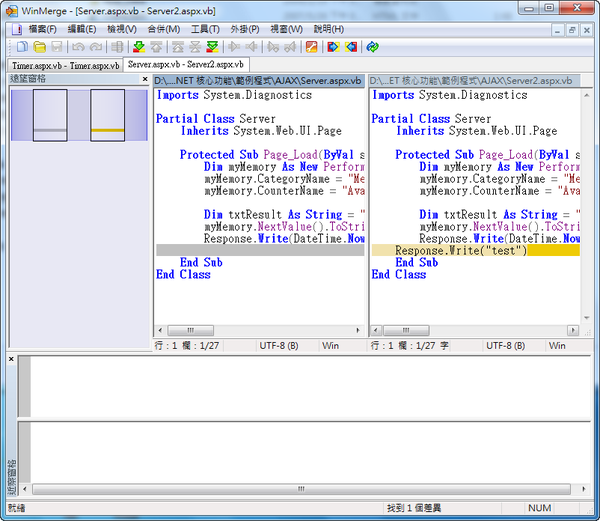
Task: Click Copy Right and Advance icon
Action: pyautogui.click(x=273, y=47)
